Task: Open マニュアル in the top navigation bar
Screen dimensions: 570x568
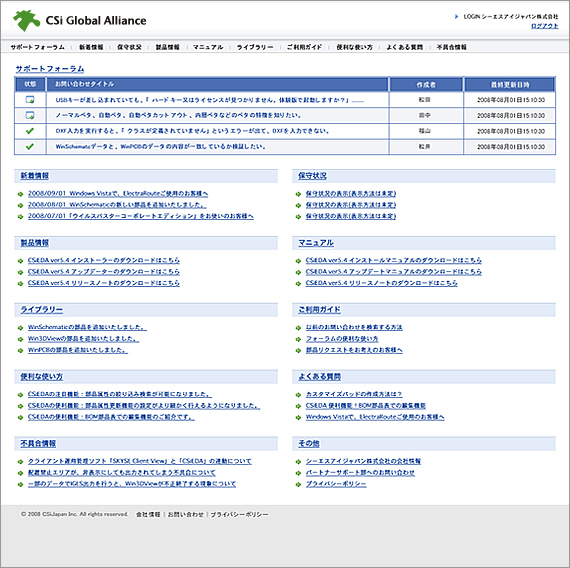Action: pos(208,47)
